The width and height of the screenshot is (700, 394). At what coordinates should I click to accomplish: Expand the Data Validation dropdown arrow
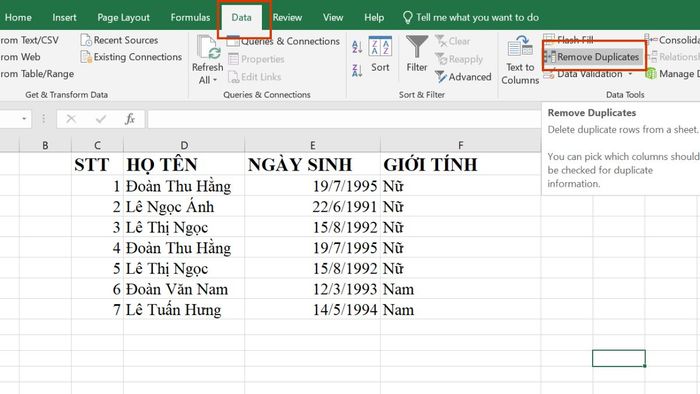(630, 74)
